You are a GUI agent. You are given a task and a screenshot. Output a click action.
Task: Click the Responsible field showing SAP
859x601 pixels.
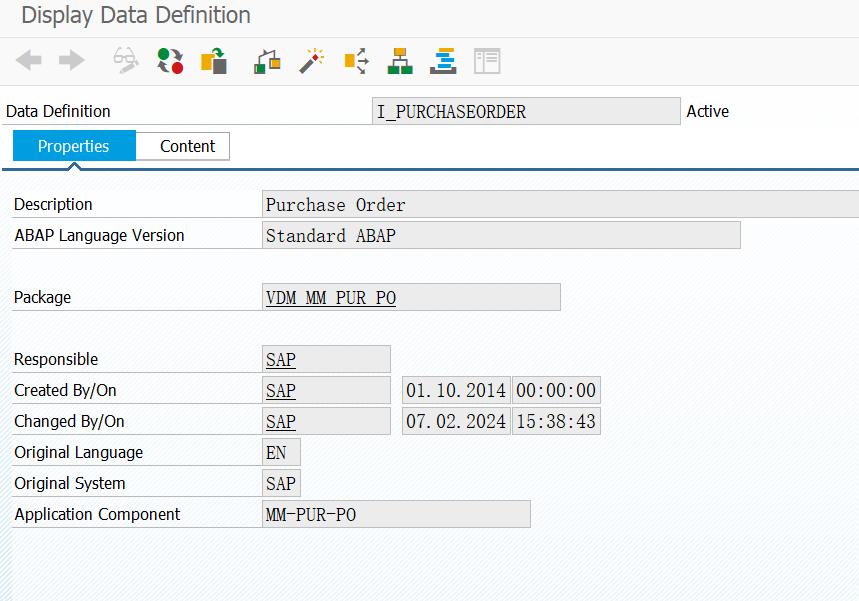pos(325,359)
